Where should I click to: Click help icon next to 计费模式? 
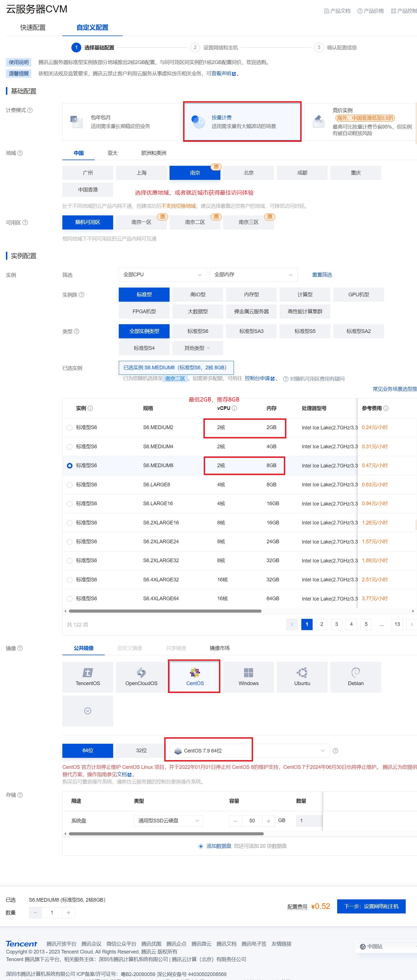[x=30, y=110]
